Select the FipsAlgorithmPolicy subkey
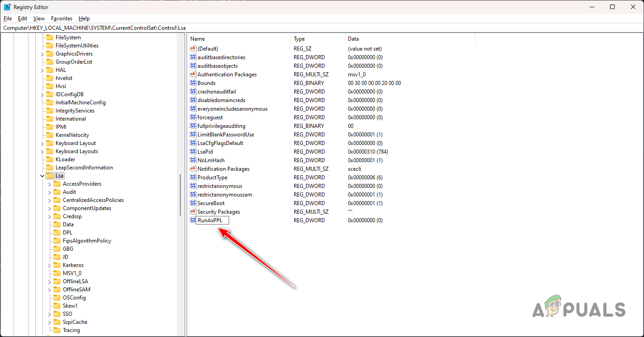This screenshot has height=337, width=644. pos(87,241)
